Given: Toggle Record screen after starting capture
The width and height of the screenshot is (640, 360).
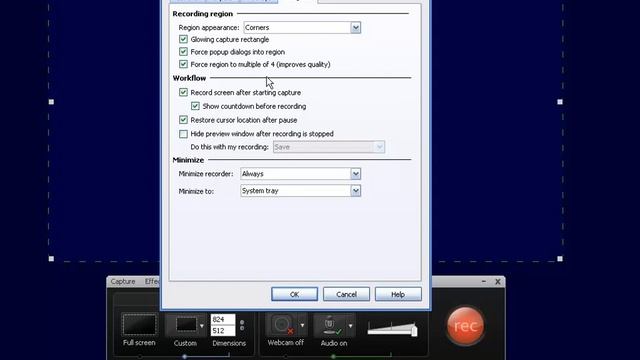Looking at the screenshot, I should tap(183, 92).
